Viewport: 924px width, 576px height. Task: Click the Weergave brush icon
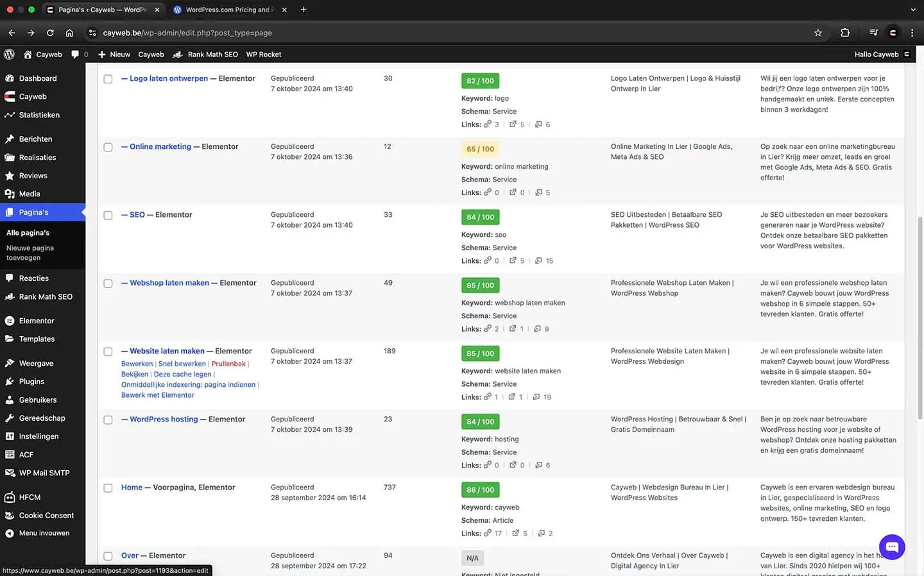pyautogui.click(x=10, y=363)
